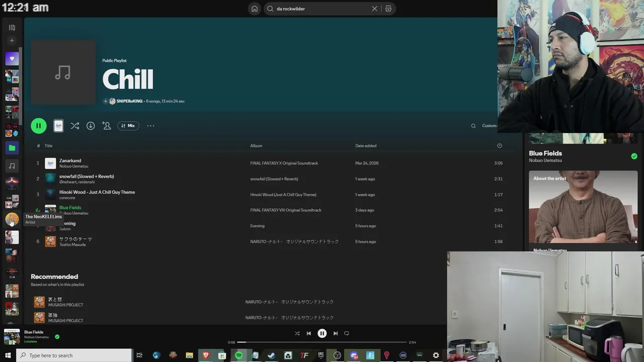Open The NeoKELELims artist in sidebar
Viewport: 644px width, 362px height.
coord(12,219)
